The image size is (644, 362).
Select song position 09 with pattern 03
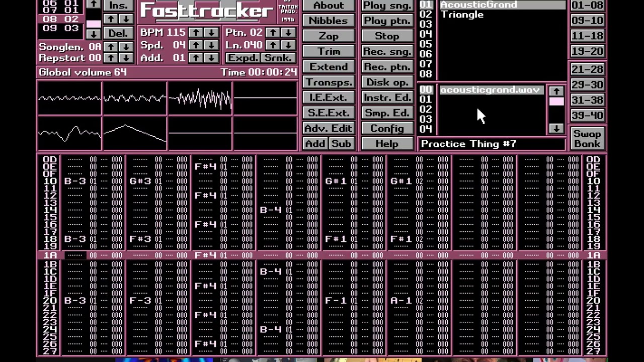(61, 29)
